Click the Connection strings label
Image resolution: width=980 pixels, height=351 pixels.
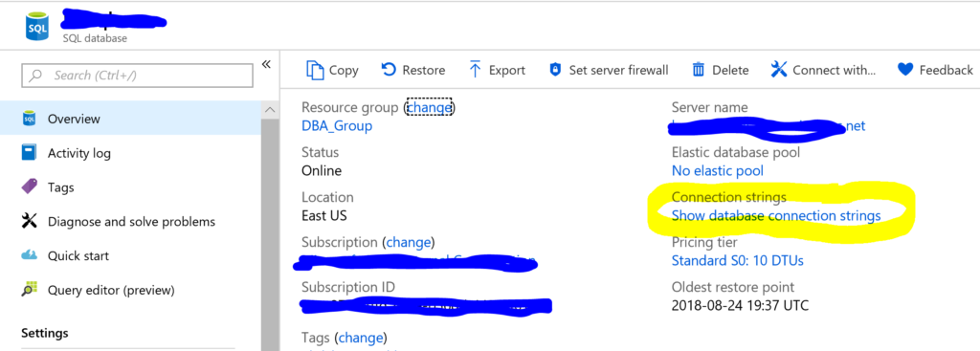pos(728,197)
